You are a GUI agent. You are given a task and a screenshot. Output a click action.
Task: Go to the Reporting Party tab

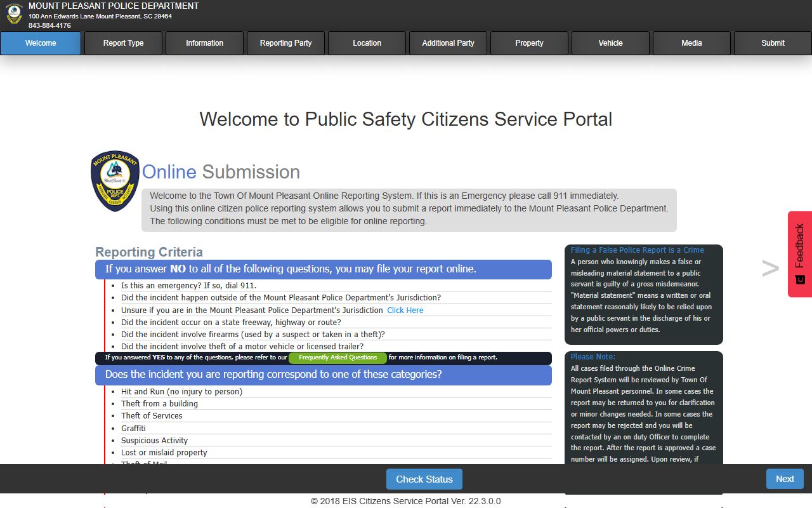click(285, 43)
